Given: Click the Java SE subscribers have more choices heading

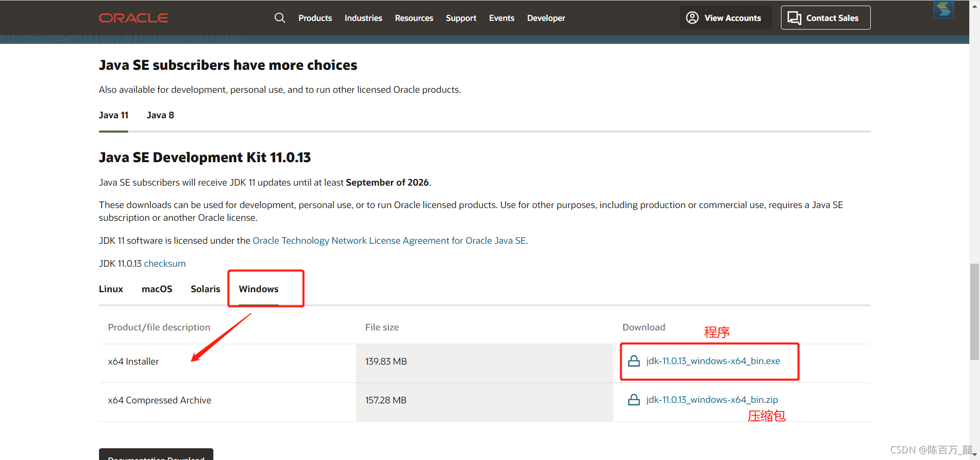Looking at the screenshot, I should (228, 65).
